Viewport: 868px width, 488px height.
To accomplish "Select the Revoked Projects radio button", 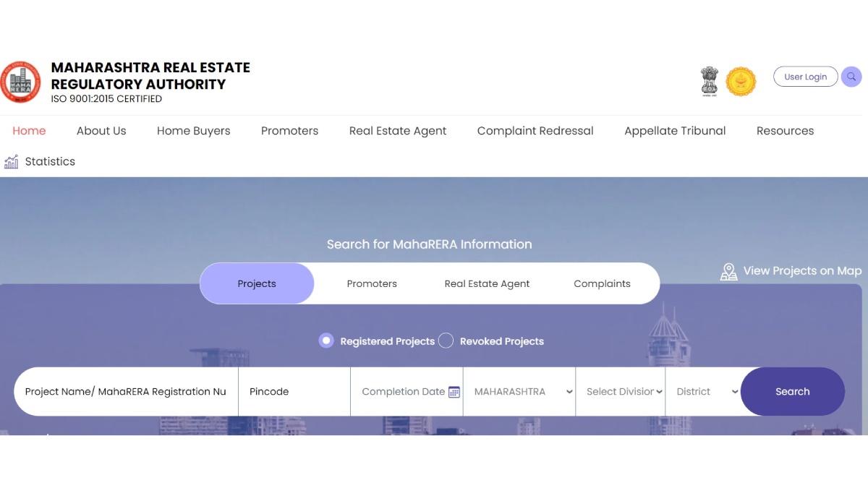I will [446, 341].
